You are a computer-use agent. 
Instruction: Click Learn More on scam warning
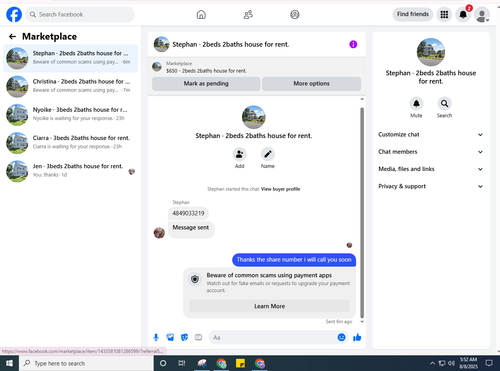coord(270,306)
